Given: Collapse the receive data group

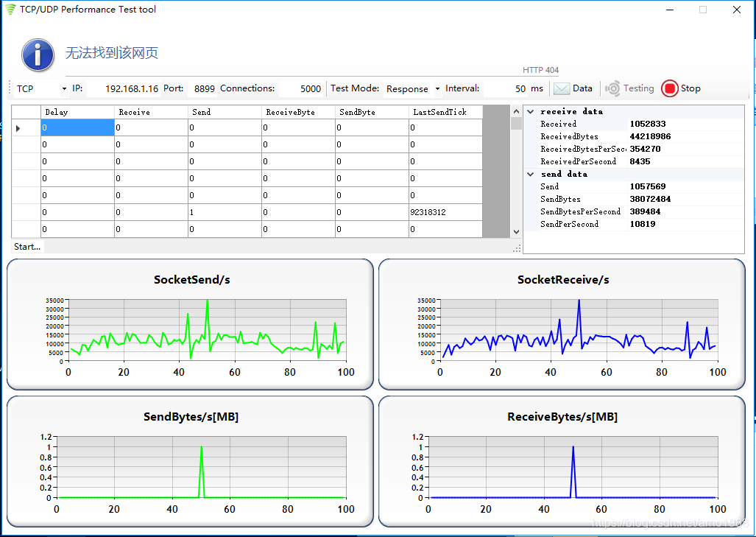Looking at the screenshot, I should coord(530,111).
